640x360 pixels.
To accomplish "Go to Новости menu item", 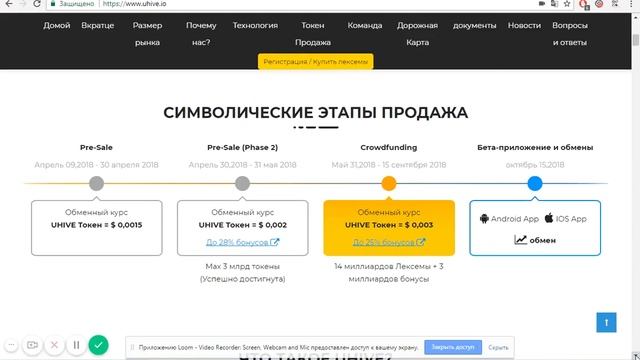I will (x=524, y=25).
